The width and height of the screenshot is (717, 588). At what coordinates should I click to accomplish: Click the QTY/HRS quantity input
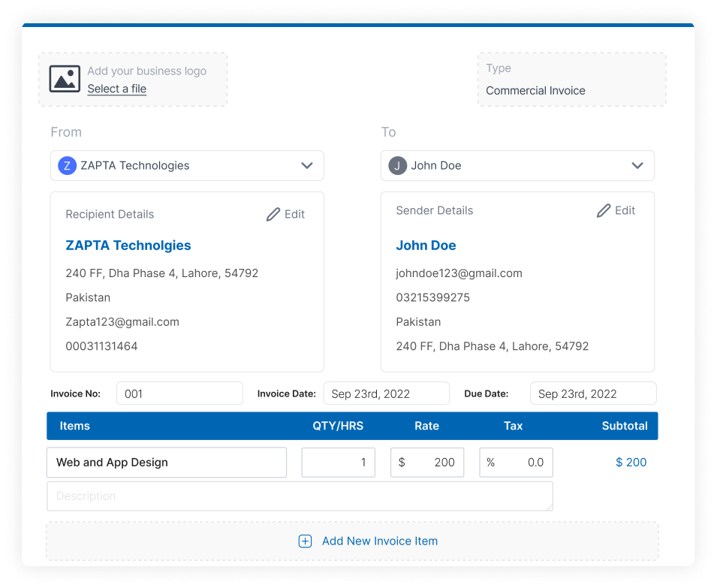tap(338, 463)
